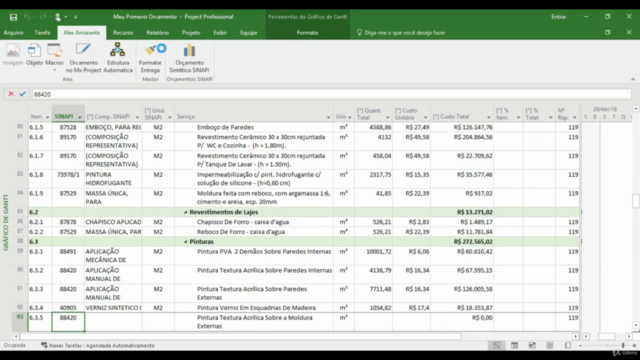Open the SINAPI column filter dropdown
Image resolution: width=640 pixels, height=360 pixels.
coord(80,118)
